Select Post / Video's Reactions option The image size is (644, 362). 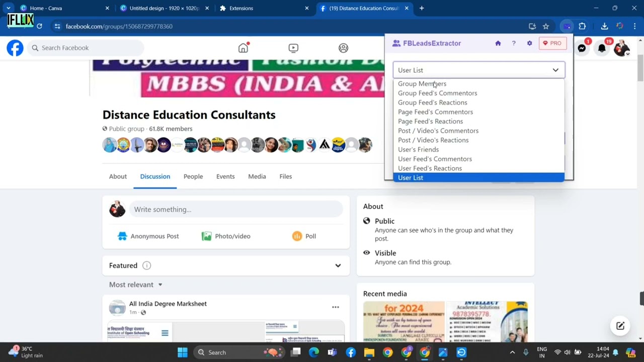coord(478,140)
